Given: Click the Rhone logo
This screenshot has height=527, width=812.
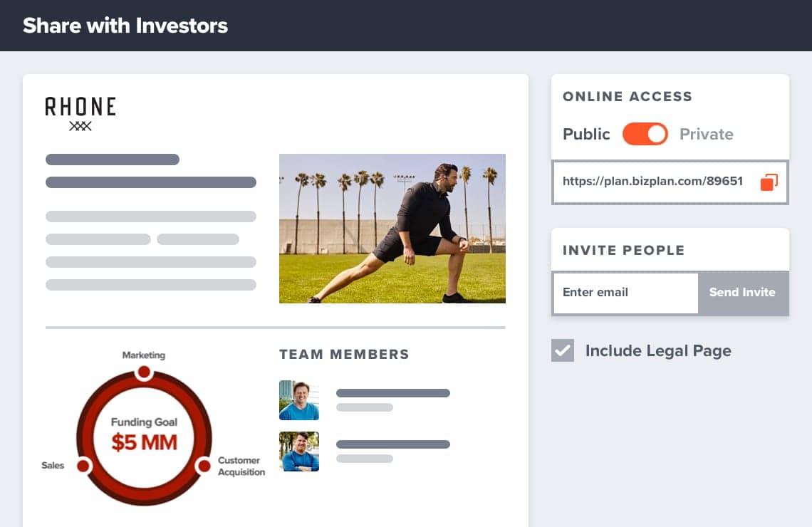Looking at the screenshot, I should (80, 113).
